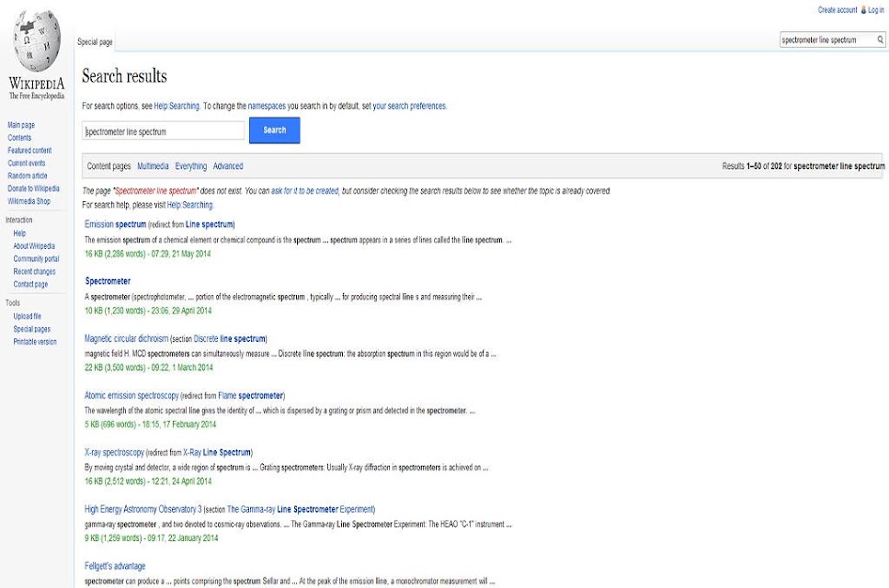Click the user icon beside Log in

[863, 9]
